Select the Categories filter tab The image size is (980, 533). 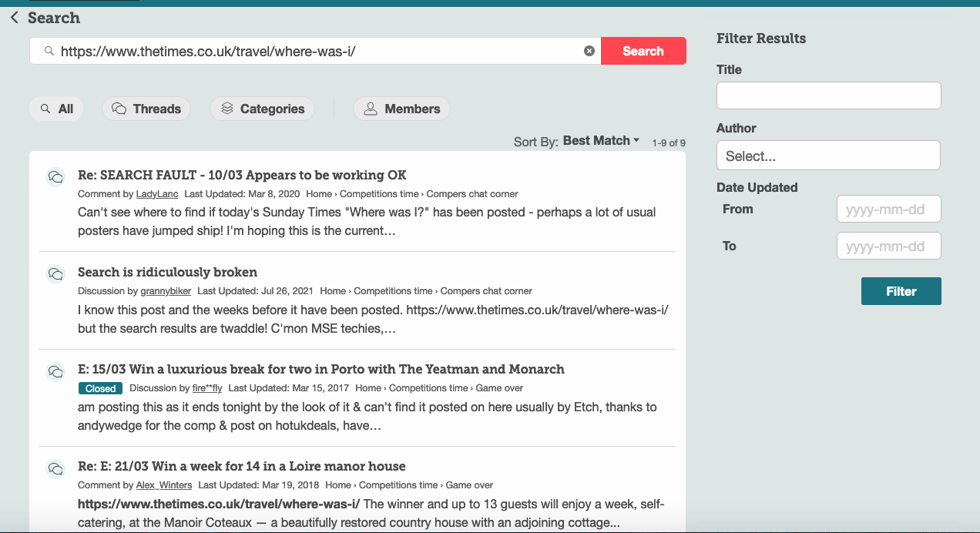(262, 109)
